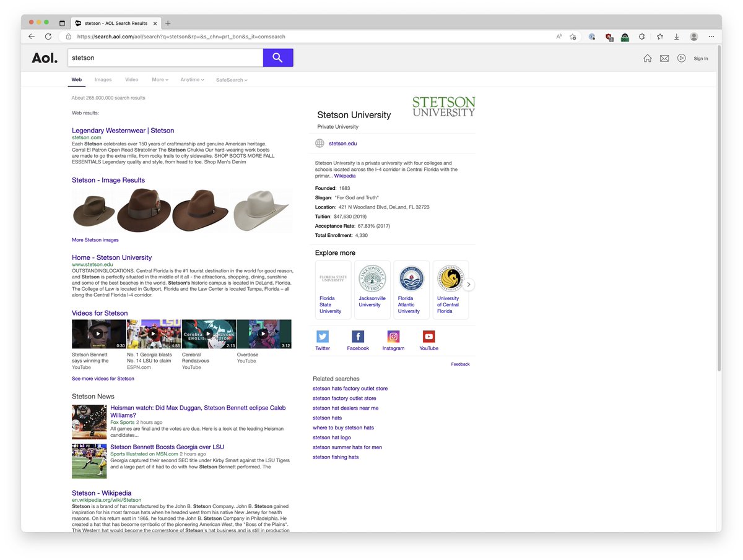Image resolution: width=743 pixels, height=560 pixels.
Task: Open the 'Stetson - Image Results' heading link
Action: (x=108, y=180)
